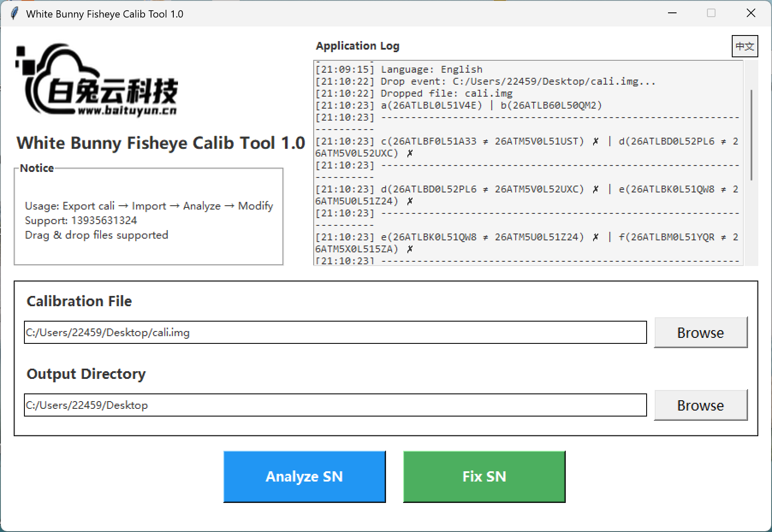
Task: Click the Analyze SN button
Action: [x=304, y=476]
